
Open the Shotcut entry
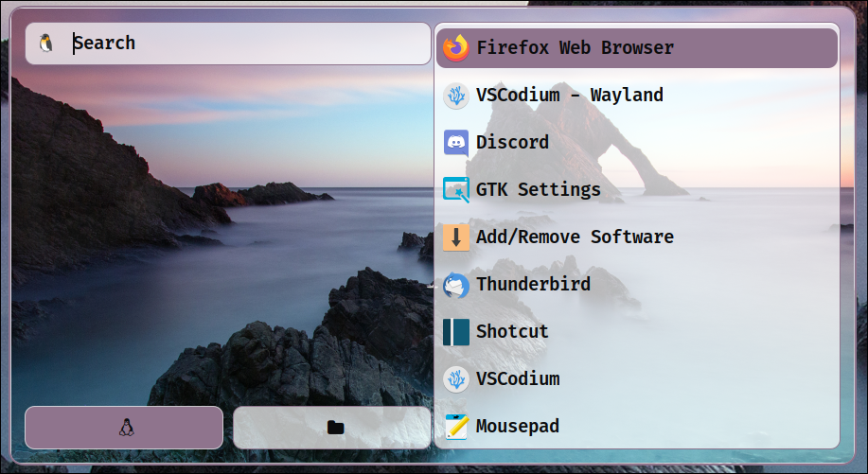(x=637, y=332)
